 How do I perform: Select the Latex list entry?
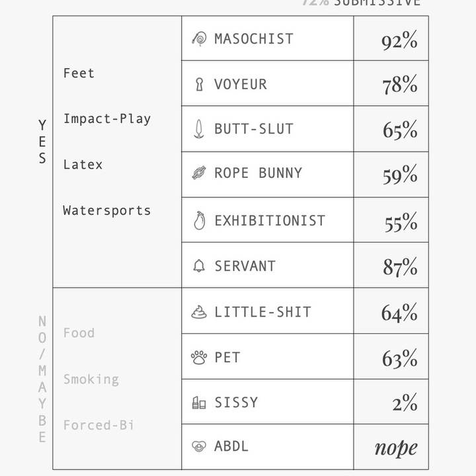point(83,165)
